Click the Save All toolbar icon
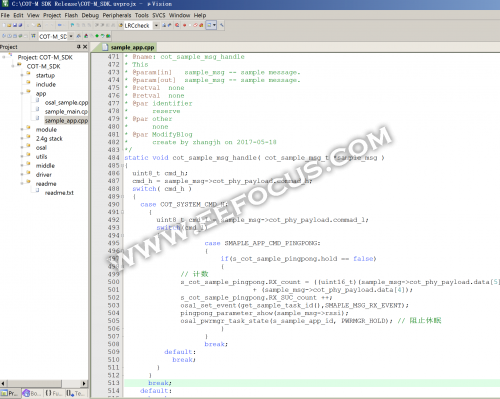The width and height of the screenshot is (500, 399). coord(20,25)
